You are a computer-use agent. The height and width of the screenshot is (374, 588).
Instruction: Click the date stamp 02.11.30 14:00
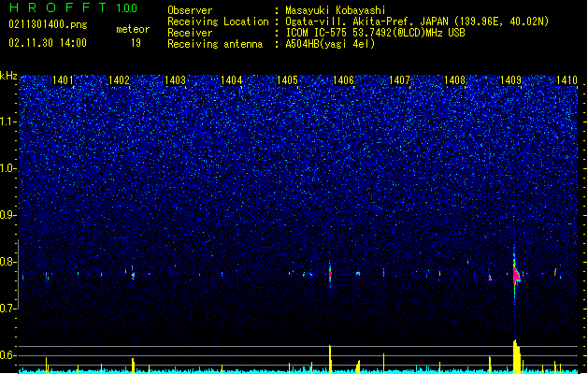point(48,43)
